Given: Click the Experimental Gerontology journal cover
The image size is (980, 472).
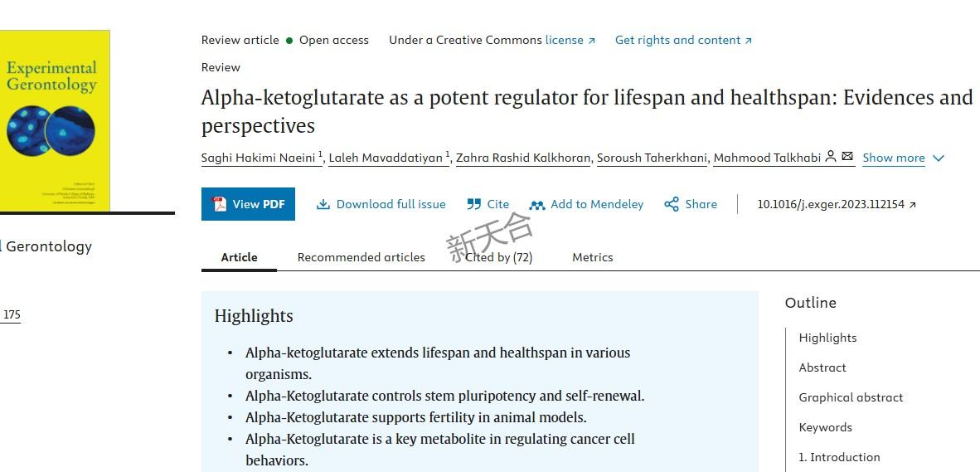Looking at the screenshot, I should point(55,120).
